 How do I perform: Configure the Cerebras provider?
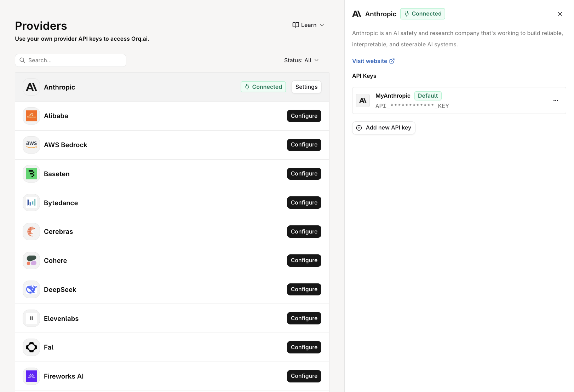tap(304, 232)
